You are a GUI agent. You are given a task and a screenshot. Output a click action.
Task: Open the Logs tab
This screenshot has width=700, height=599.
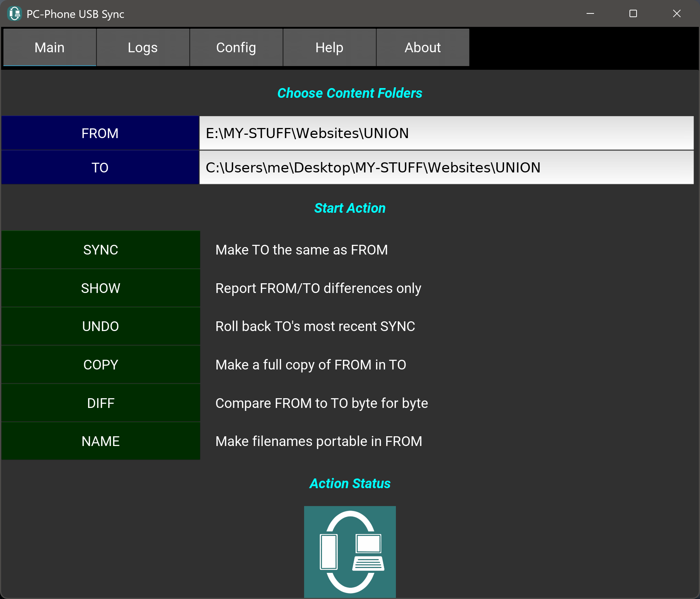click(x=143, y=47)
